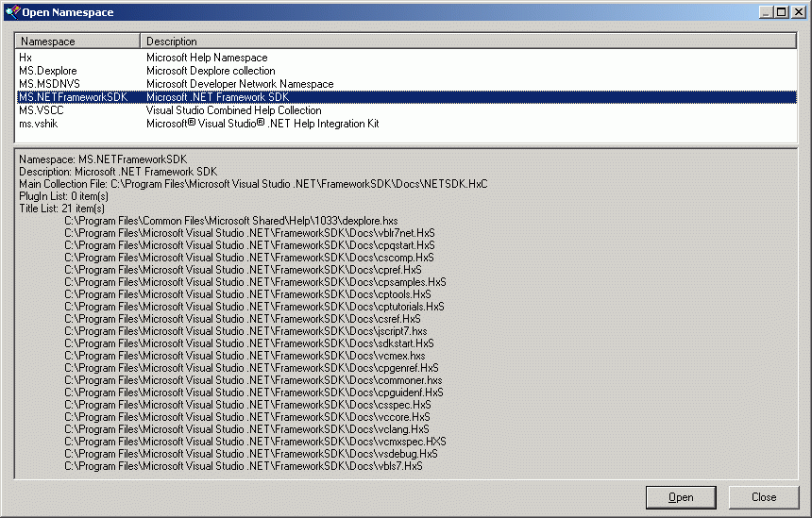Click the vclang.HxS path line

pyautogui.click(x=246, y=429)
